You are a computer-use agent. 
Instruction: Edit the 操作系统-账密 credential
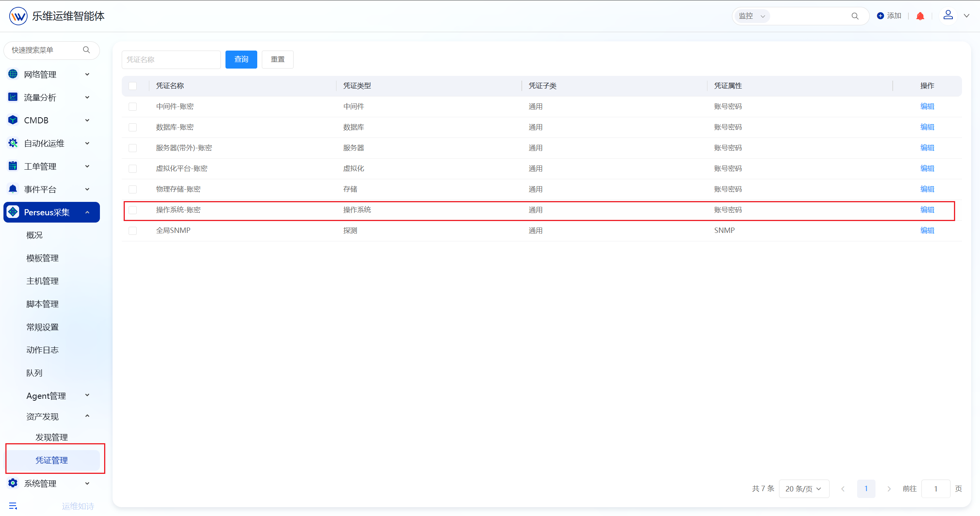(x=927, y=210)
